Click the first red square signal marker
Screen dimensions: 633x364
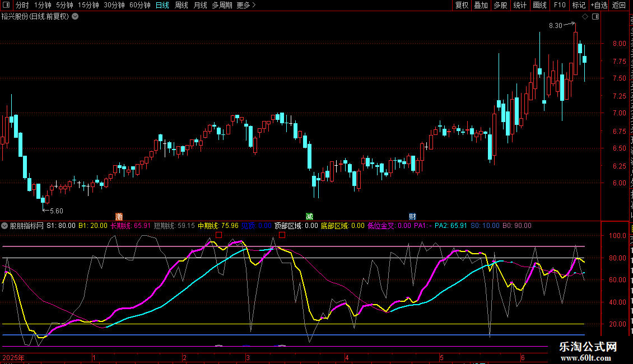[x=219, y=235]
